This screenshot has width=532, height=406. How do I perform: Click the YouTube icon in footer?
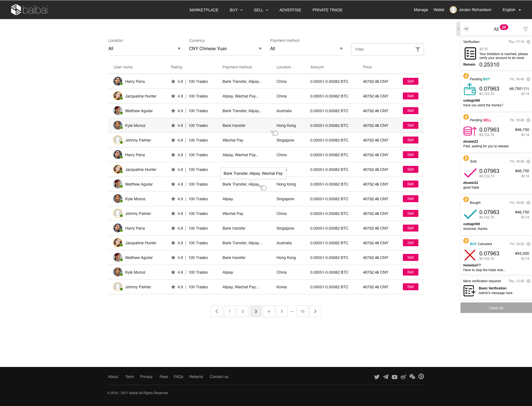point(395,377)
